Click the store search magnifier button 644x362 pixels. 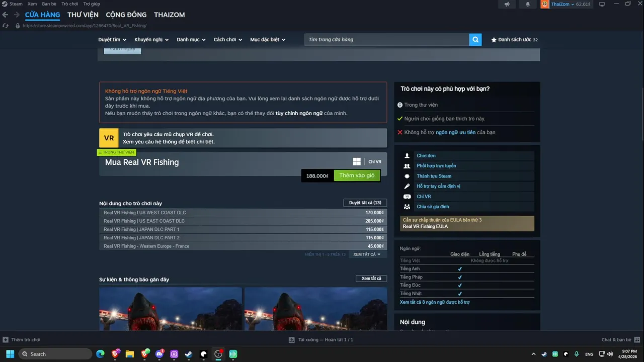click(x=475, y=40)
